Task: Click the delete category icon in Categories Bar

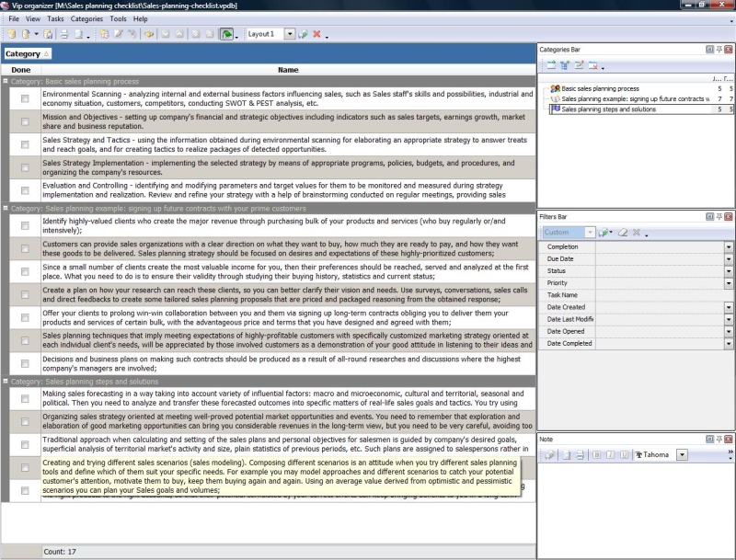Action: [x=593, y=65]
